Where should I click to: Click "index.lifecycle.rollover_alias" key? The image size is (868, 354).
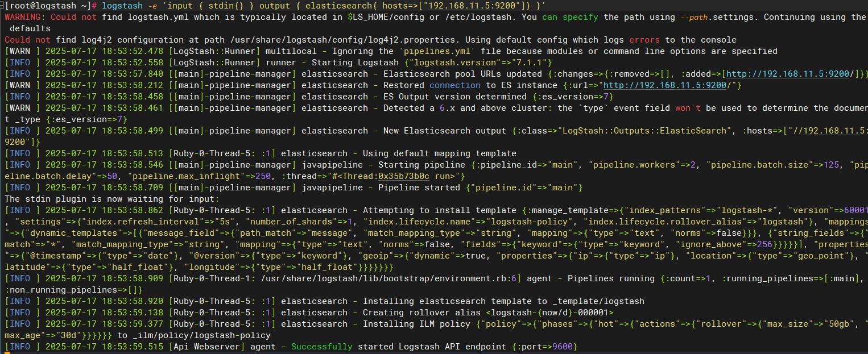coord(665,222)
